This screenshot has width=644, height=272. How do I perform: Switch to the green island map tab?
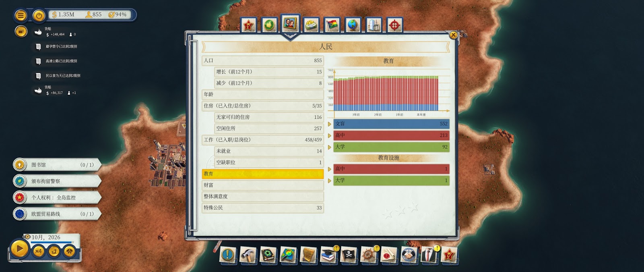click(x=269, y=25)
